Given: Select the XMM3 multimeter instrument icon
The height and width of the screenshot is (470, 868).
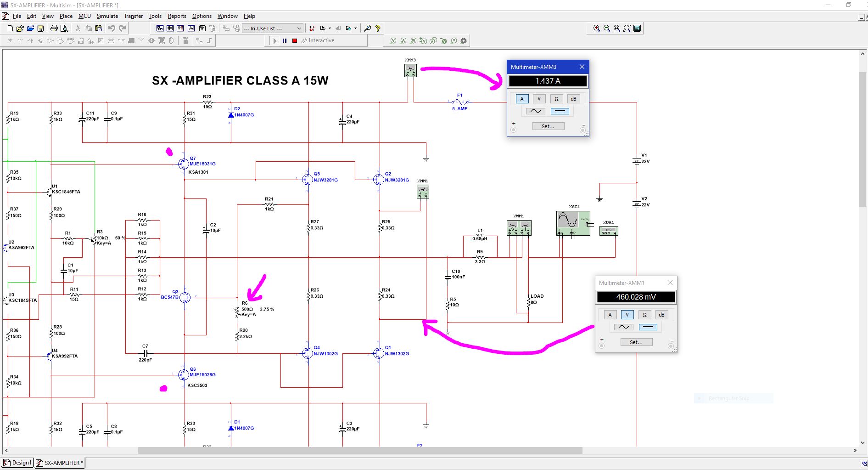Looking at the screenshot, I should [410, 70].
